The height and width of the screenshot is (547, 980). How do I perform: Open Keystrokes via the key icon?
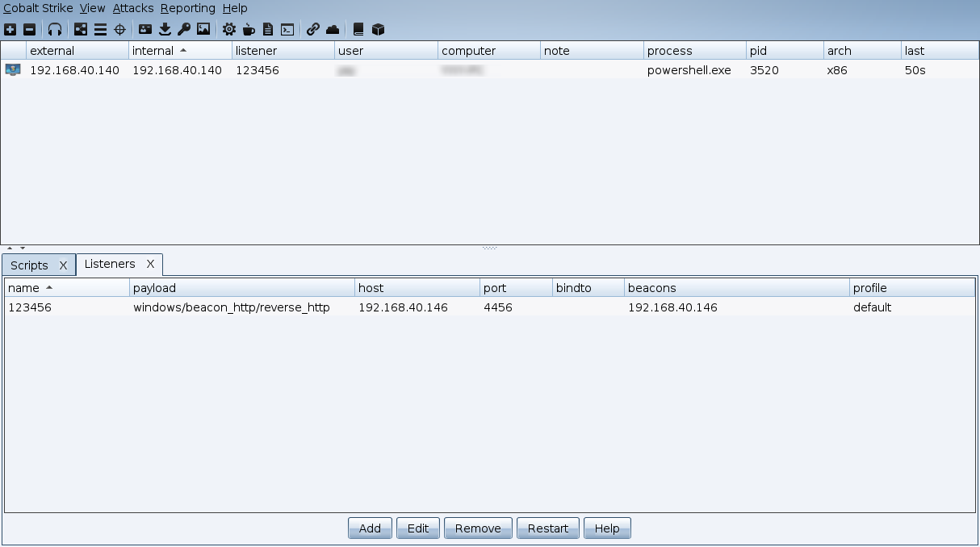[x=184, y=29]
